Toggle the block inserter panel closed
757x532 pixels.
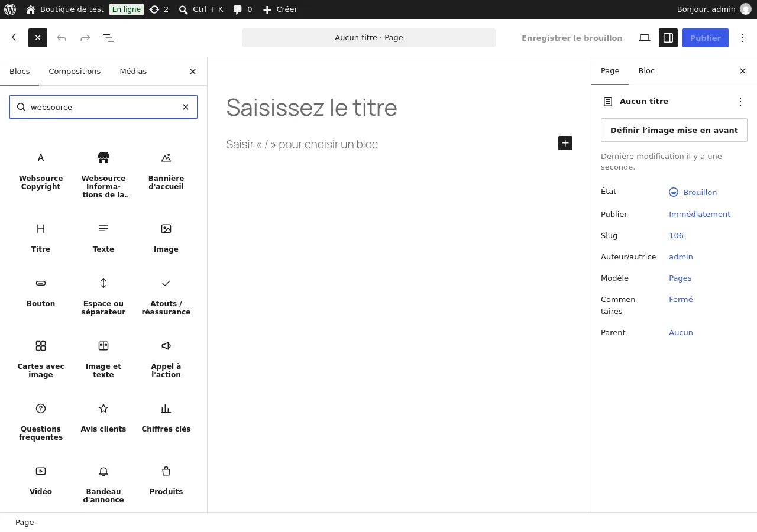[38, 38]
